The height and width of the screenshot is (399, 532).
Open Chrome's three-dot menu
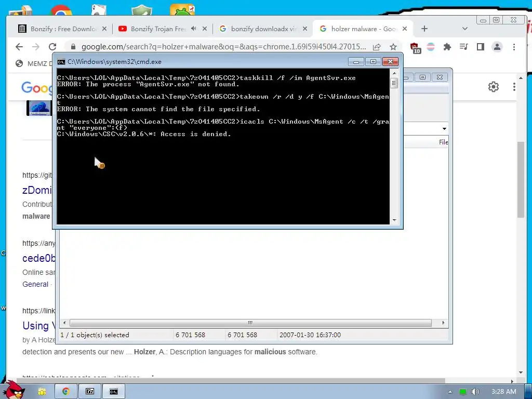coord(514,47)
